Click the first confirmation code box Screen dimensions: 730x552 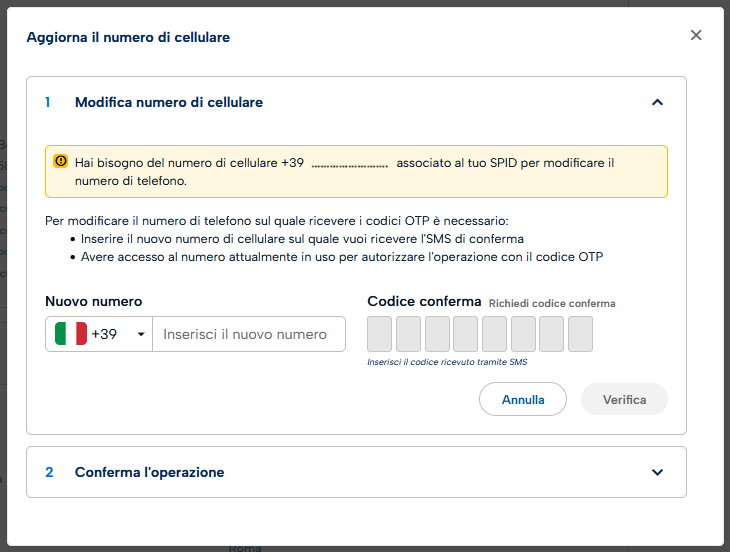[x=380, y=334]
